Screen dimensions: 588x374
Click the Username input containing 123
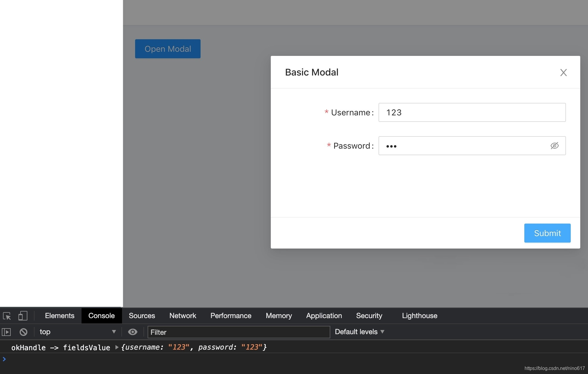[x=472, y=112]
